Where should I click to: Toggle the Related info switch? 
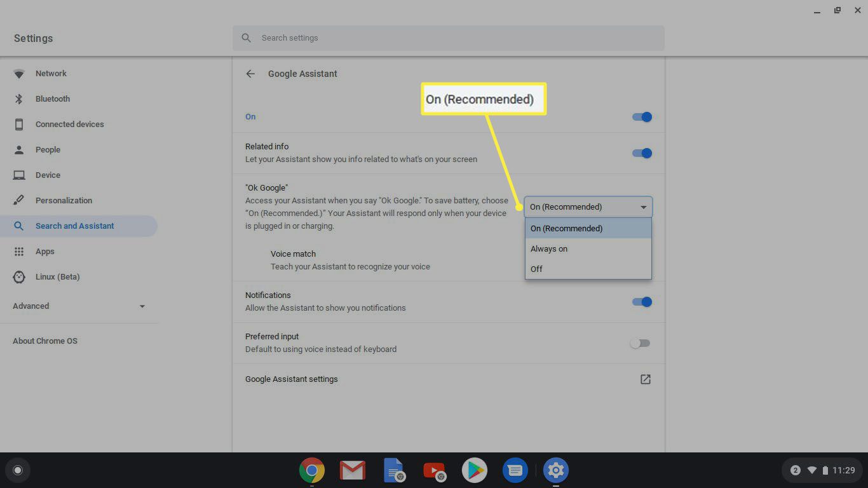(642, 153)
